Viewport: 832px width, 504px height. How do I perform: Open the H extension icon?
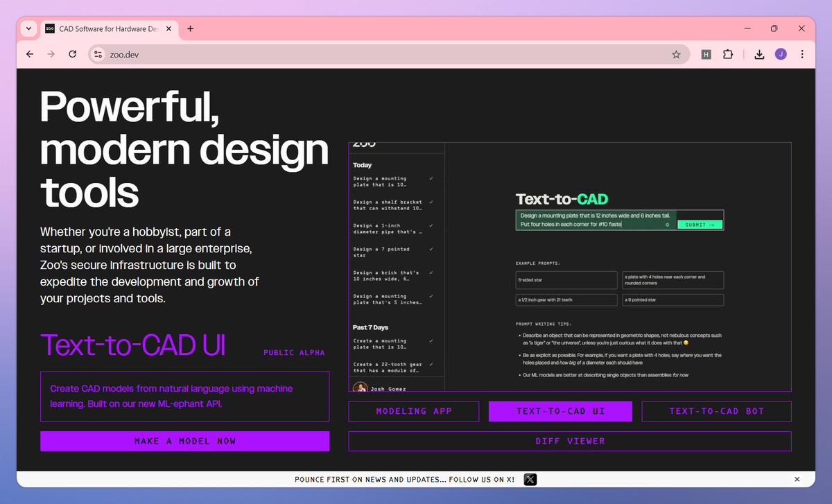[706, 54]
